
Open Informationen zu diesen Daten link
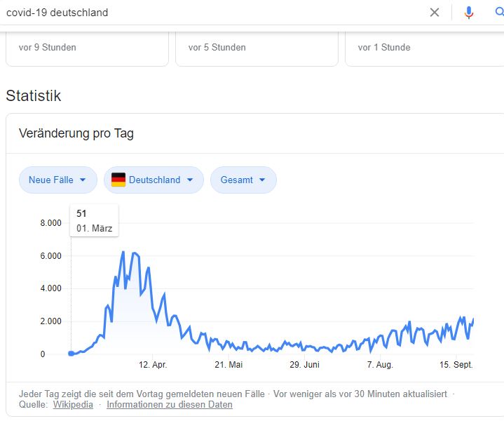pos(170,405)
